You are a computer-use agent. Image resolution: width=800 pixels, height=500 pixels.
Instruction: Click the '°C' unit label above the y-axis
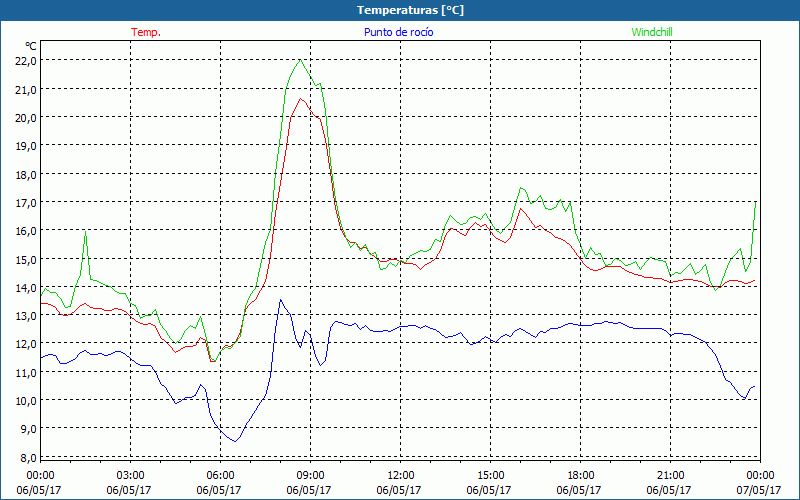point(31,46)
